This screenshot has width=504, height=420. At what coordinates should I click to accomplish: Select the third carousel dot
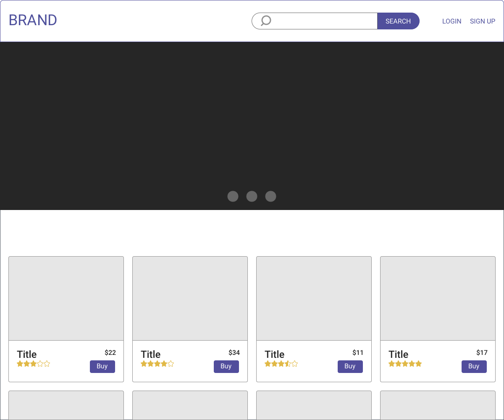tap(270, 196)
